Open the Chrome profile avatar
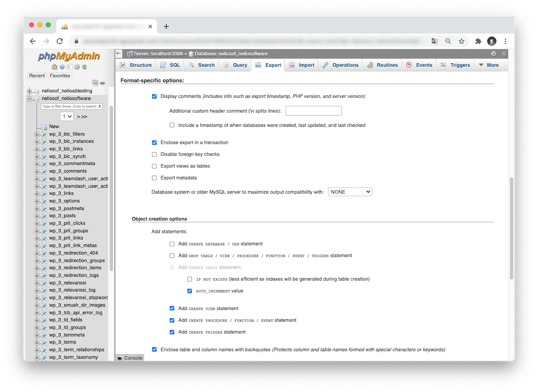538x392 pixels. coord(492,41)
